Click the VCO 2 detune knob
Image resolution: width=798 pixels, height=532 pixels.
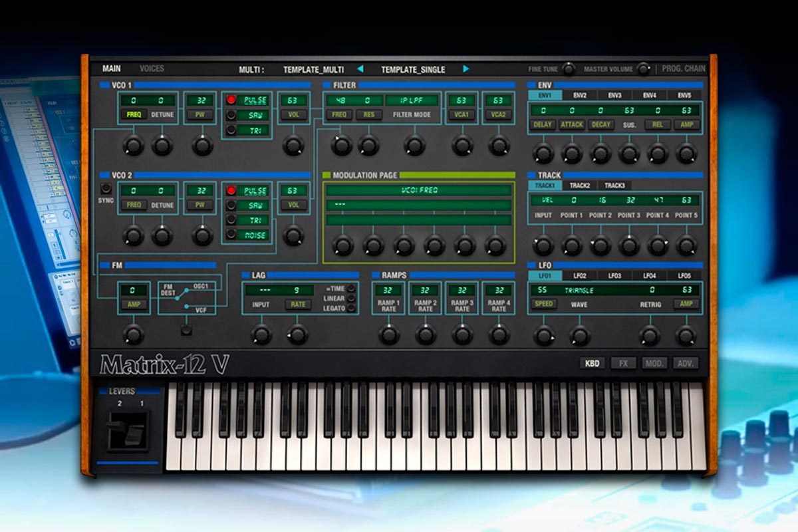point(162,235)
